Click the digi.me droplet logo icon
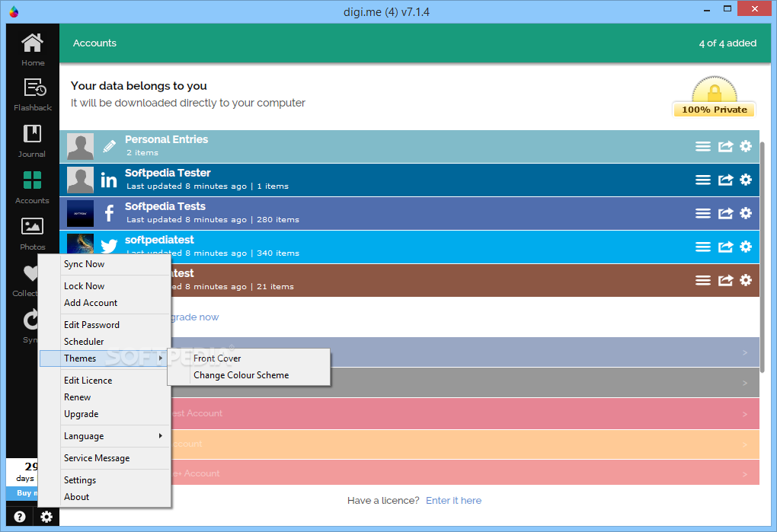Viewport: 777px width, 532px height. [14, 11]
